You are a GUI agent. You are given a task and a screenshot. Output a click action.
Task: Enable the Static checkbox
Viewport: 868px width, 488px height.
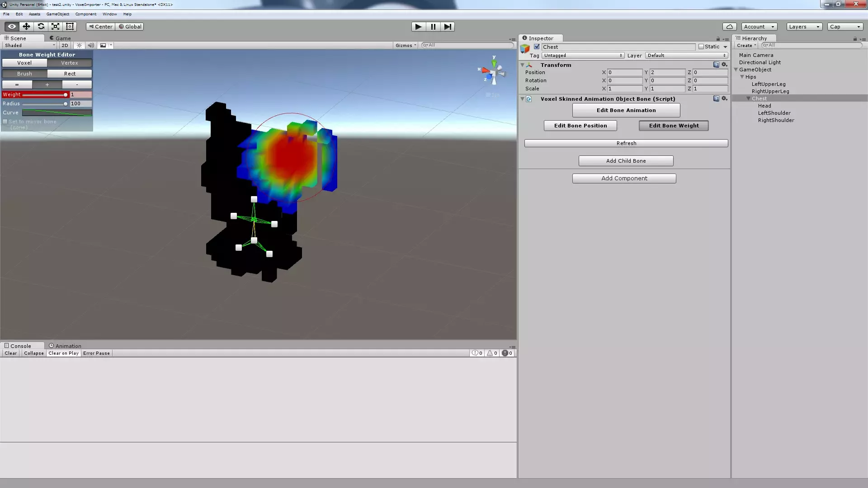pyautogui.click(x=701, y=47)
